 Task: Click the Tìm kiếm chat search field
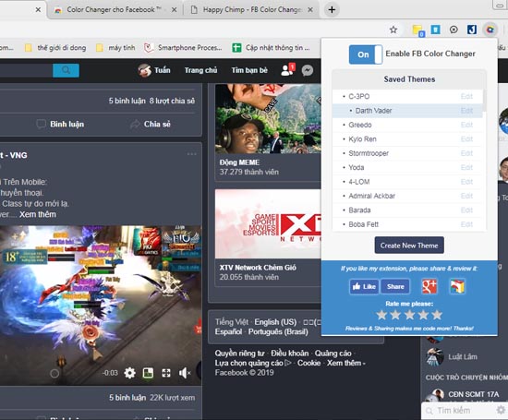coord(459,411)
